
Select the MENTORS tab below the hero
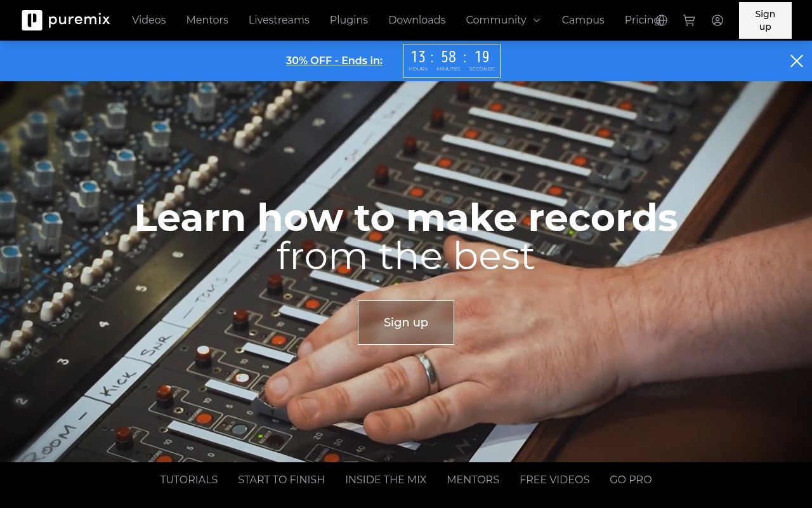tap(473, 479)
